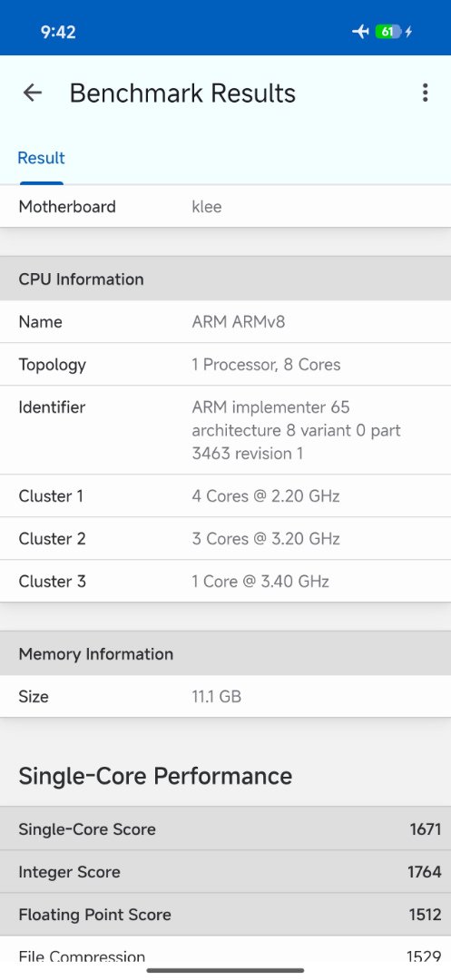Tap the Cluster 3 row
The height and width of the screenshot is (980, 451).
click(x=225, y=582)
